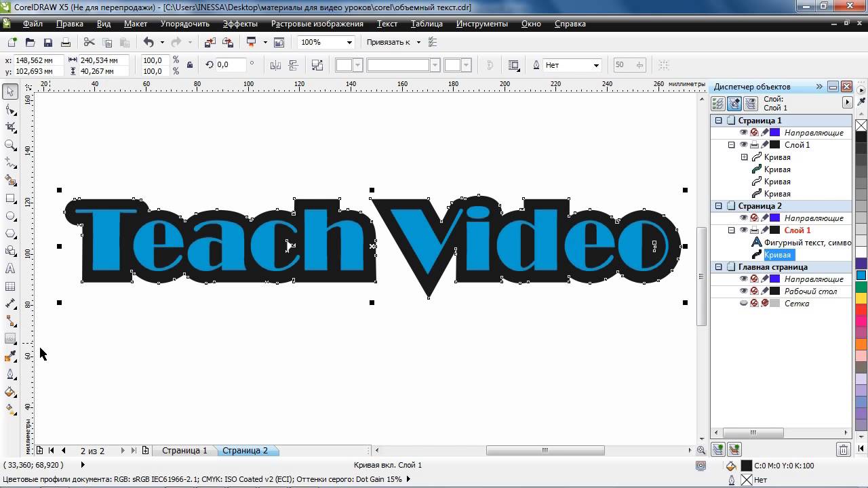Select the Smart fill tool
This screenshot has width=868, height=488.
pyautogui.click(x=10, y=180)
